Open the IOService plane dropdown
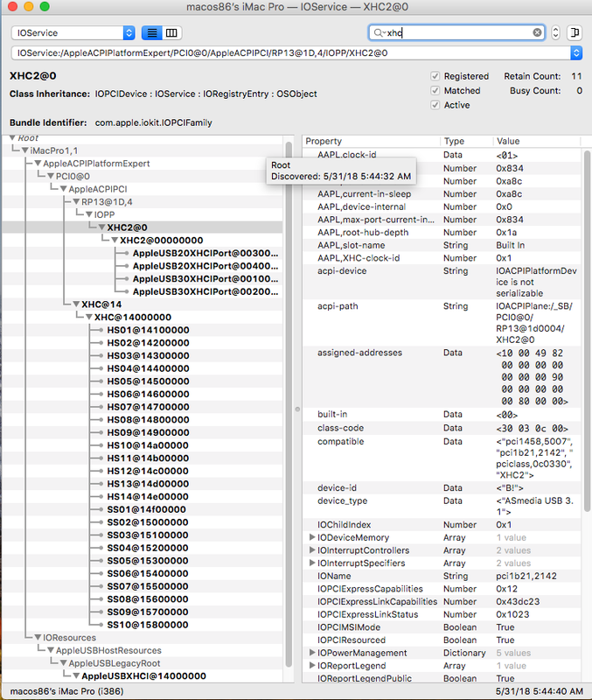592x700 pixels. (73, 32)
